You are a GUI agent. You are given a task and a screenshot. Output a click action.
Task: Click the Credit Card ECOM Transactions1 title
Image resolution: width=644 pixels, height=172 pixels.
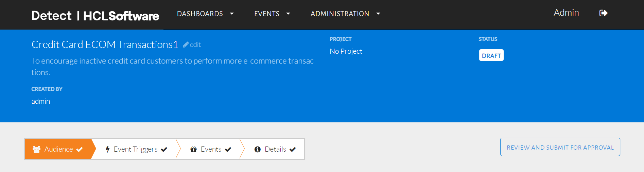tap(105, 45)
